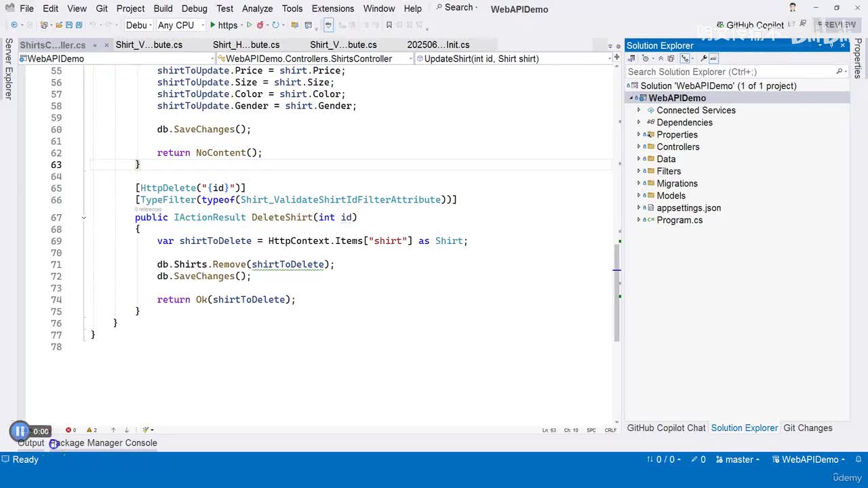Click the Output tab at bottom
The width and height of the screenshot is (868, 488).
click(31, 443)
